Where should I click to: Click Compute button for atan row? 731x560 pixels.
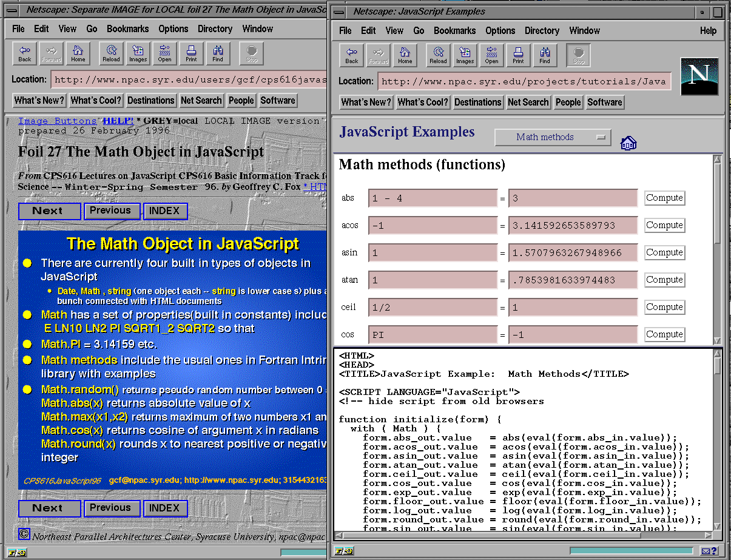click(x=664, y=280)
